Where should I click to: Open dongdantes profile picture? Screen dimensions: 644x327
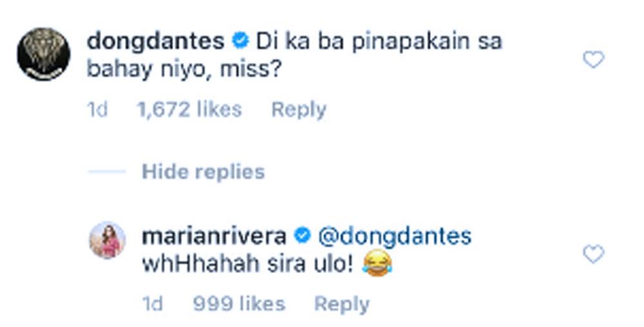point(44,54)
